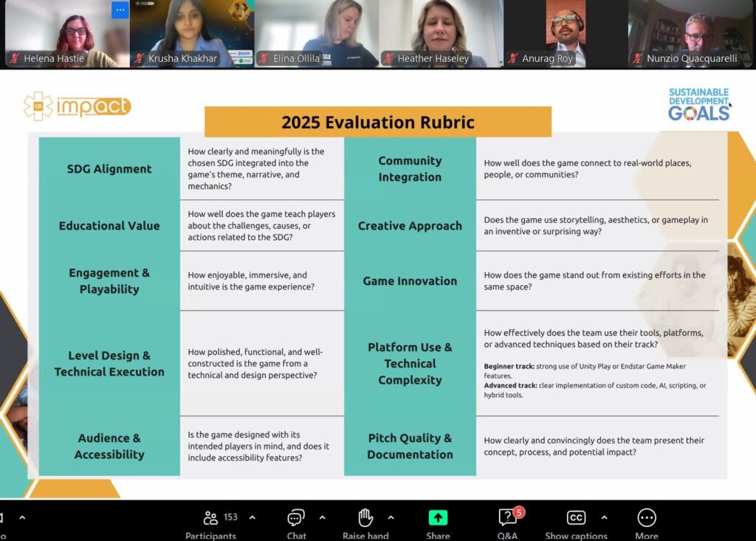This screenshot has width=756, height=541.
Task: Expand the arrow next to Participants
Action: (252, 517)
